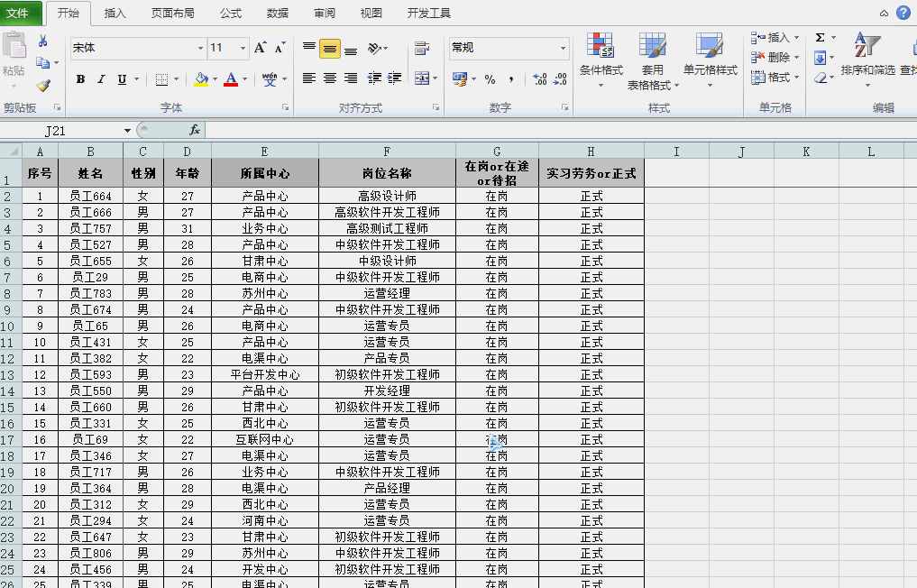Screen dimensions: 917x588
Task: Click 删除 cells button
Action: tap(775, 58)
